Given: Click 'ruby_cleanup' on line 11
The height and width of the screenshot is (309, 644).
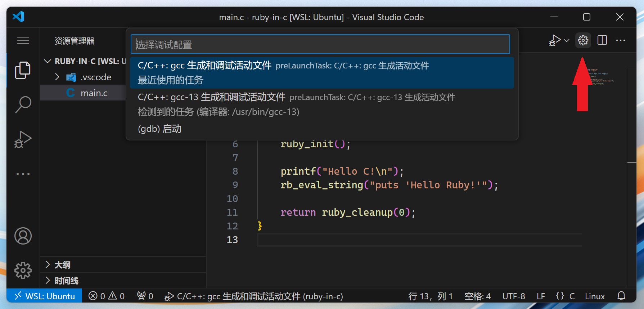Looking at the screenshot, I should pos(357,212).
